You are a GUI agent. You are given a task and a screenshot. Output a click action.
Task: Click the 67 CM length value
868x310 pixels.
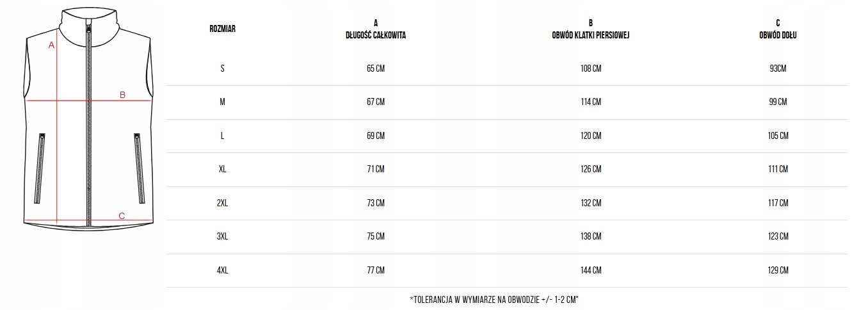[376, 102]
